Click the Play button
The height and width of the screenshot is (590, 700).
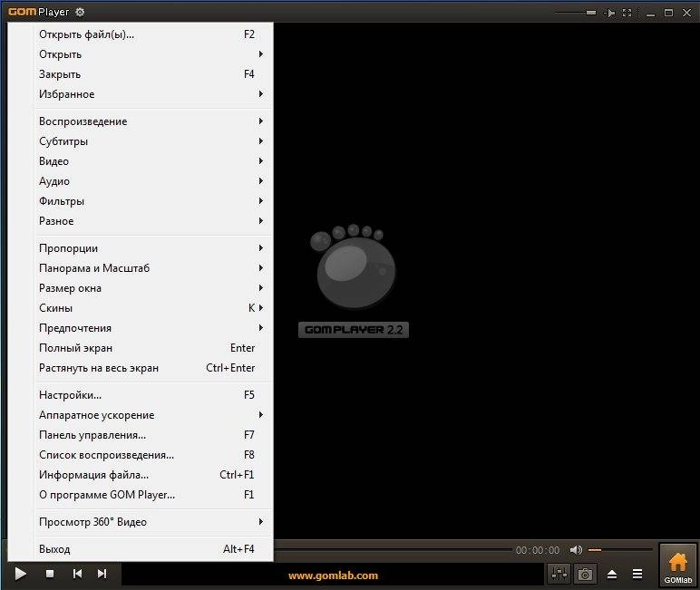click(x=20, y=574)
